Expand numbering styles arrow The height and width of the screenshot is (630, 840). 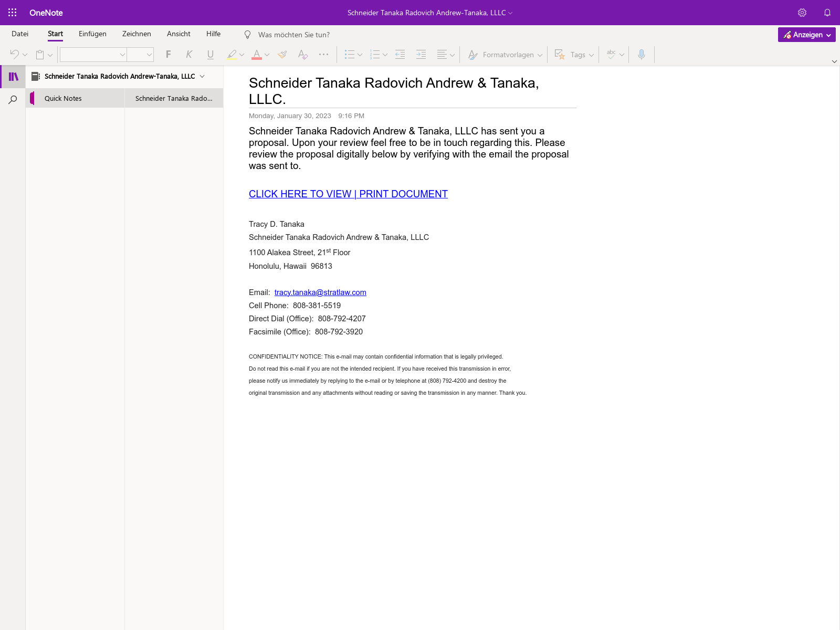(385, 55)
